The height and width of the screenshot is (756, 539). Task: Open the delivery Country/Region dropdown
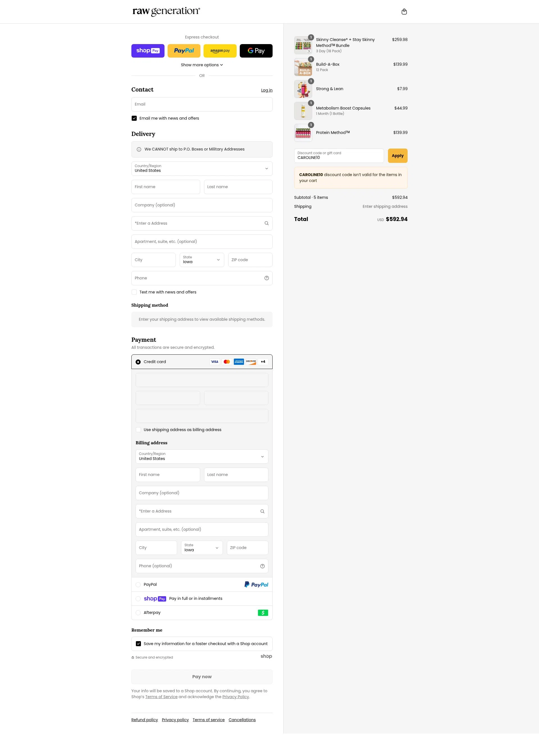click(x=202, y=169)
